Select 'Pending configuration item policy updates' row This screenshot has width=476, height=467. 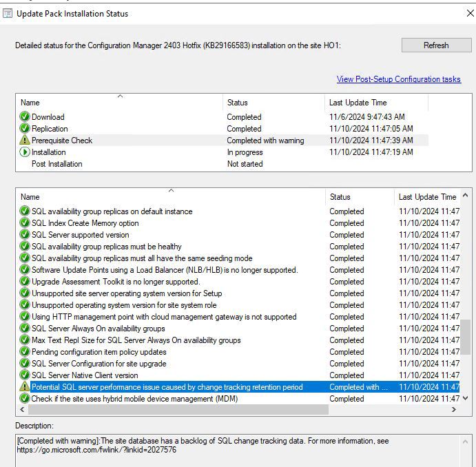(238, 352)
